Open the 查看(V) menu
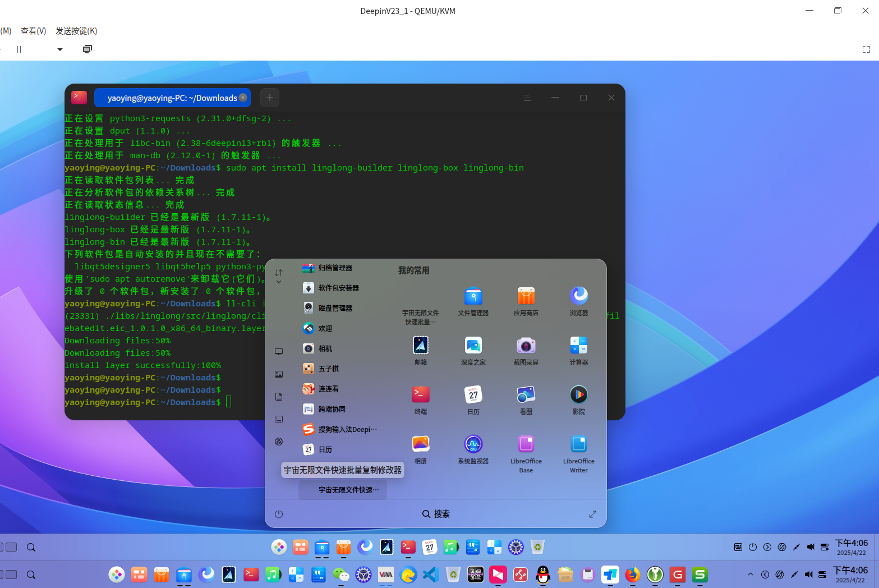Viewport: 879px width, 588px height. [34, 31]
